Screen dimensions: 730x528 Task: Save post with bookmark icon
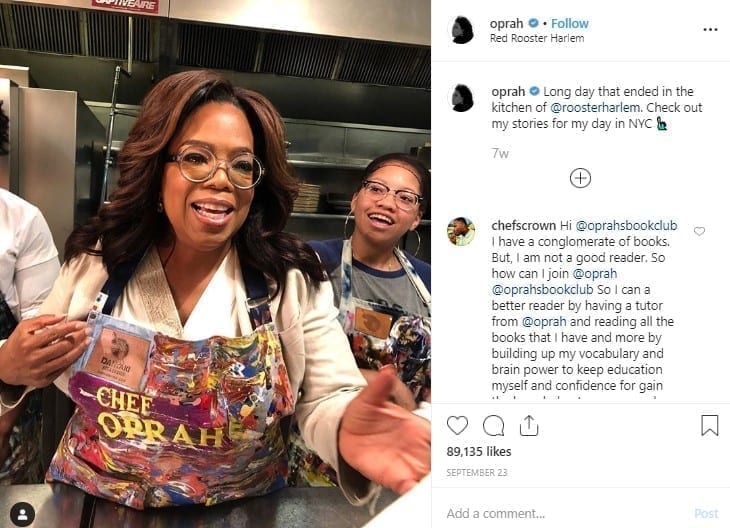click(x=710, y=426)
